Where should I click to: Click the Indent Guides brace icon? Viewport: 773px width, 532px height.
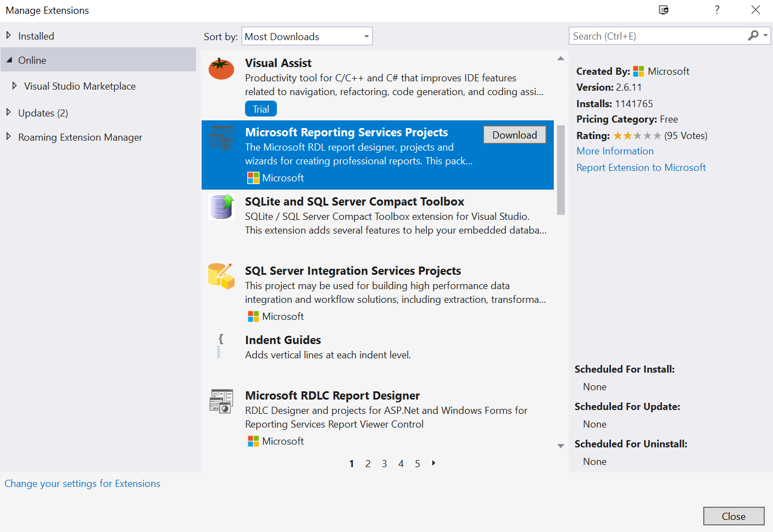(220, 345)
